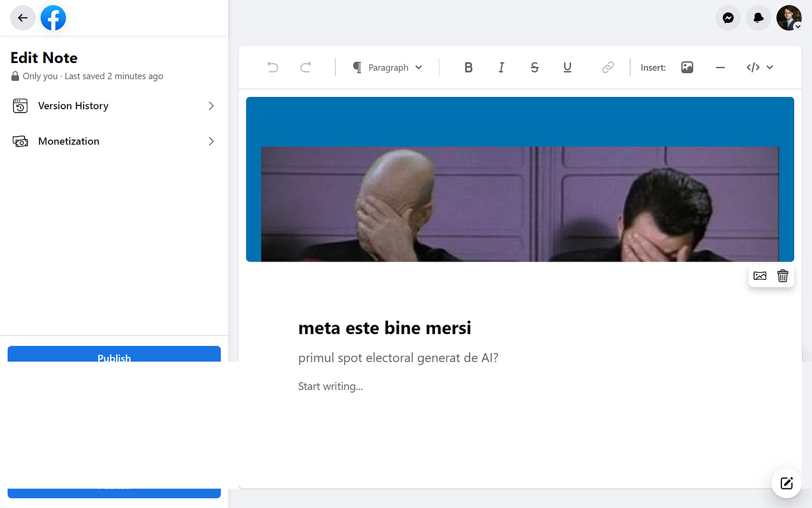Screen dimensions: 812x508
Task: Toggle bold formatting
Action: coord(468,67)
